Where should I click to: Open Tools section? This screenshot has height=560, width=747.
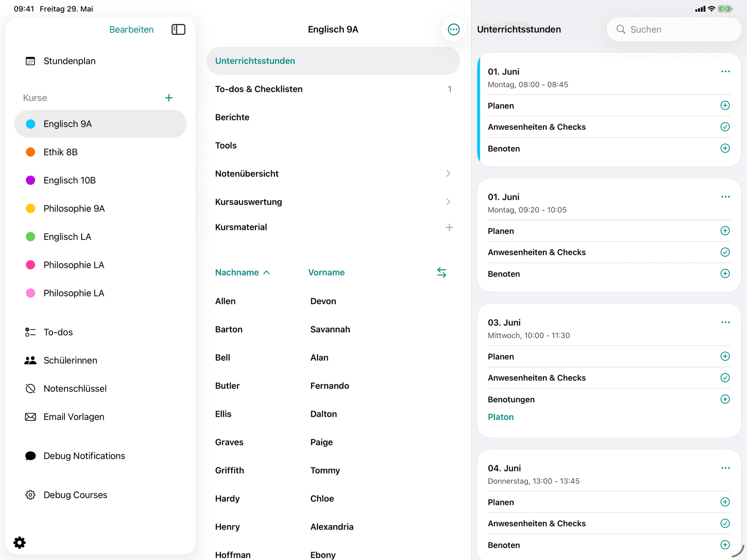tap(333, 146)
